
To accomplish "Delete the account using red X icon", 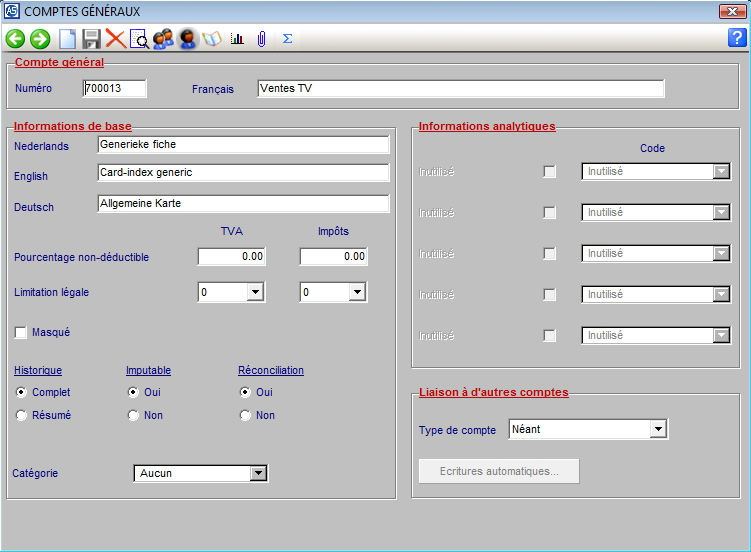I will 115,39.
